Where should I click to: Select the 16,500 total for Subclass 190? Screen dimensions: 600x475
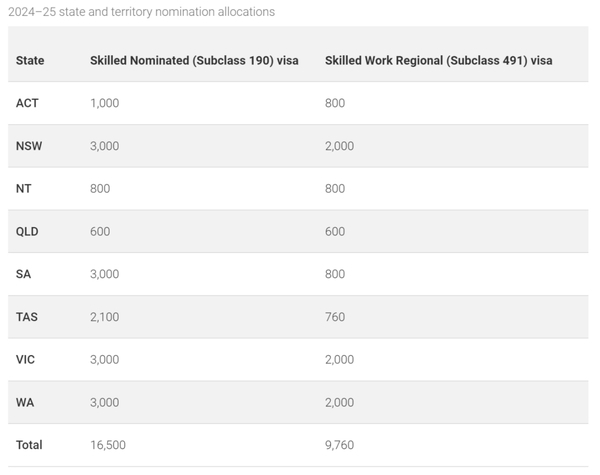[x=108, y=445]
